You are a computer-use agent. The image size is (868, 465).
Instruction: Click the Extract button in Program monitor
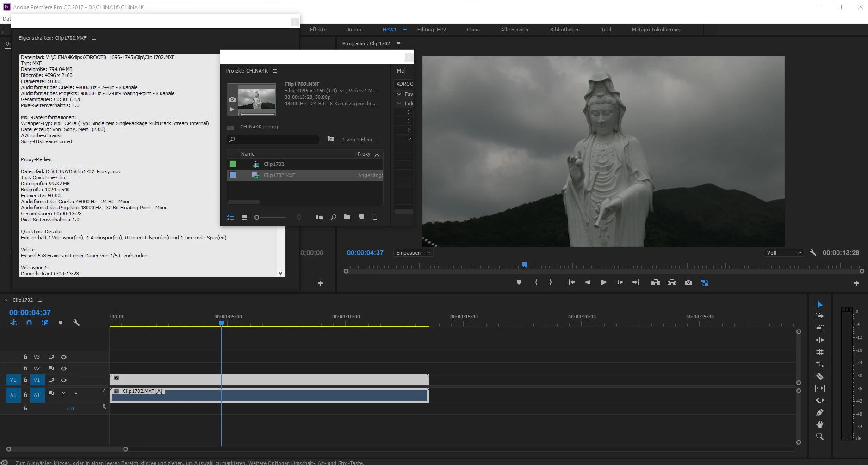[x=672, y=282]
